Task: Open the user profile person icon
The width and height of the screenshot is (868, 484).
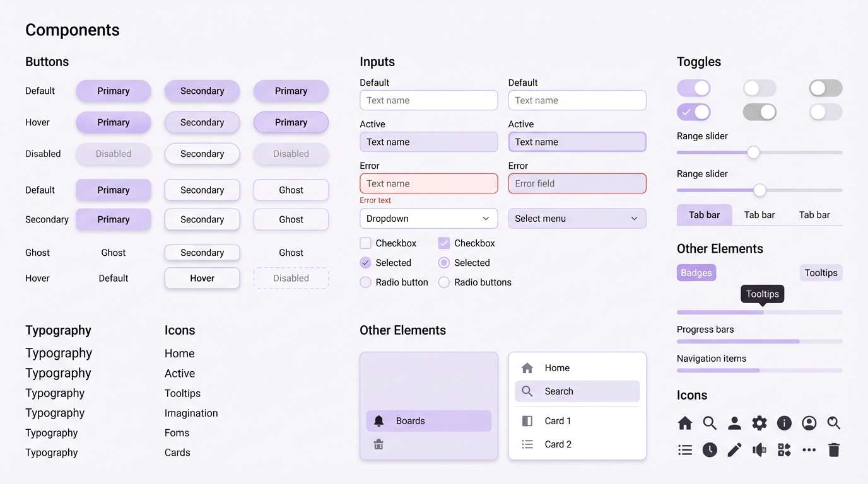Action: [x=734, y=423]
